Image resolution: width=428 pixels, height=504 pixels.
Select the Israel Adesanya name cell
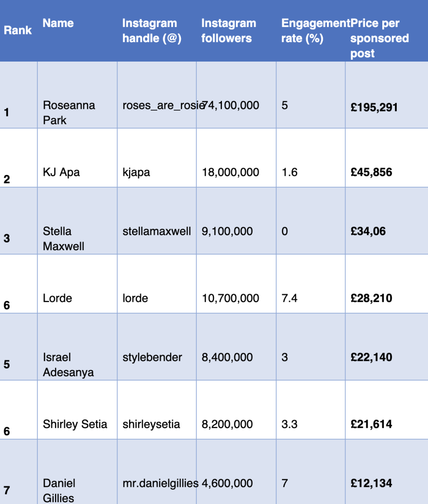coord(77,347)
